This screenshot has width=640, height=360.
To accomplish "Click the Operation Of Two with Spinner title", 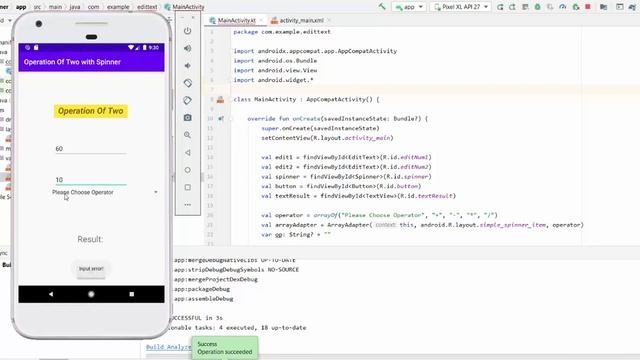I will [x=72, y=62].
